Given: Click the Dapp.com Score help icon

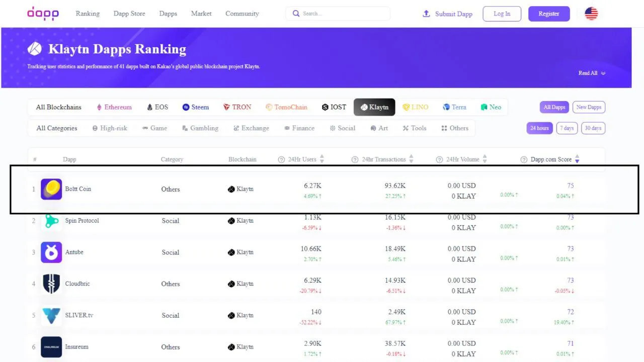Looking at the screenshot, I should pyautogui.click(x=524, y=159).
